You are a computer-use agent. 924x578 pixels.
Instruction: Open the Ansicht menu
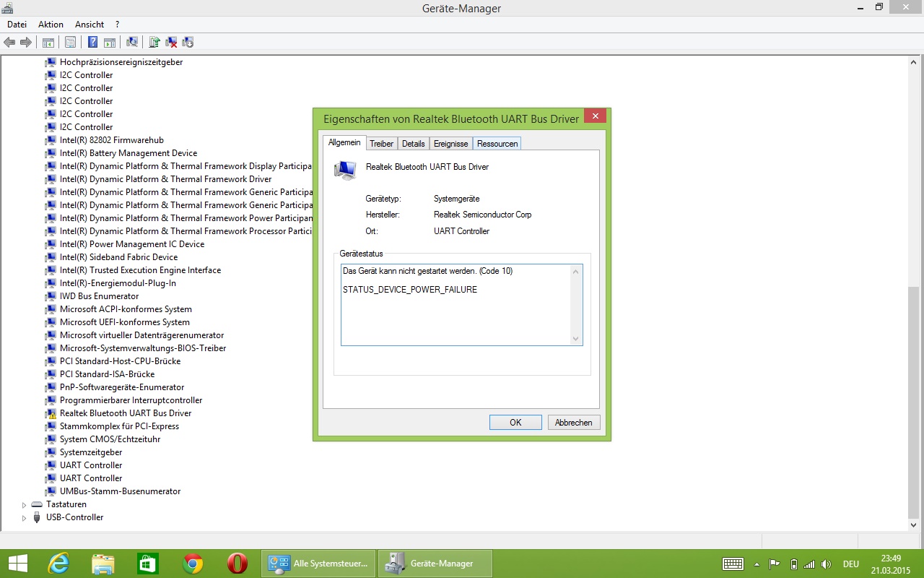point(90,25)
